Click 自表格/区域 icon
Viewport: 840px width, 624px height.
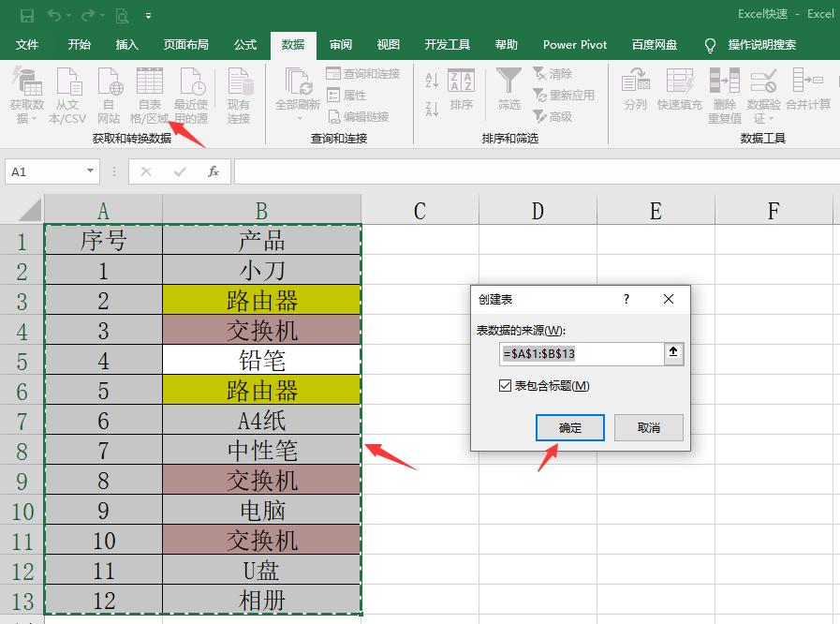pos(150,96)
